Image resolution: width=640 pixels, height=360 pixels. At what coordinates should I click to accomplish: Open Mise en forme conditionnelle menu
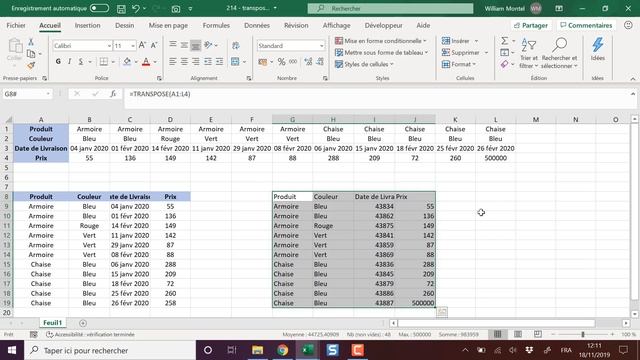point(380,41)
